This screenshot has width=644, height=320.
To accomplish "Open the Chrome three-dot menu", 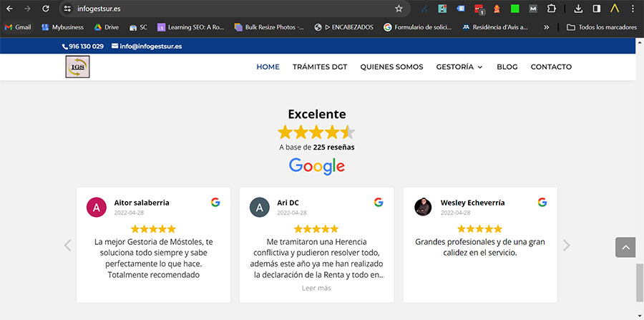I will tap(633, 9).
